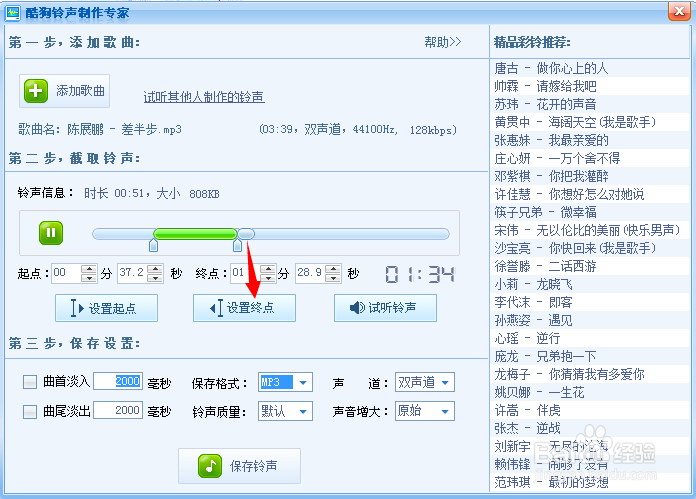Viewport: 696px width, 499px height.
Task: Click the start point seconds field 37.2
Action: (x=132, y=273)
